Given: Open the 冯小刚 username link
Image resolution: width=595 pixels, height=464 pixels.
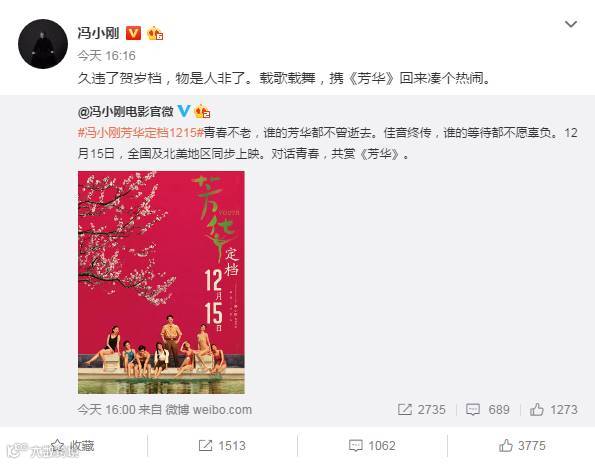Looking at the screenshot, I should pos(98,33).
